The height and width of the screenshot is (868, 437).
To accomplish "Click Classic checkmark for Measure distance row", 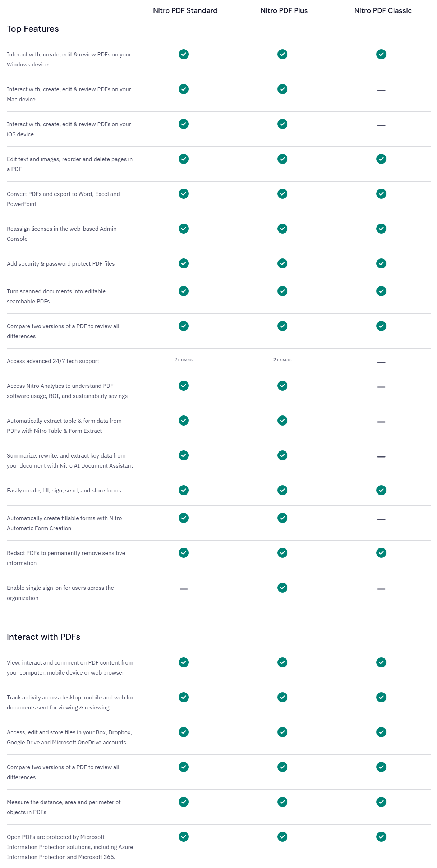I will coord(381,802).
